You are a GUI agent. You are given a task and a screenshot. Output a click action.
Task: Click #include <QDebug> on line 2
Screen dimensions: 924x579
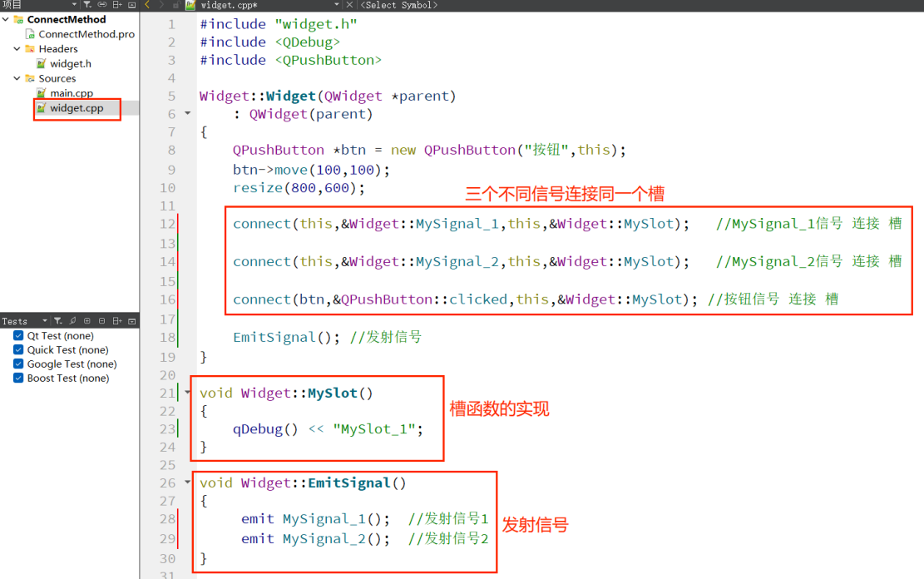(x=270, y=42)
